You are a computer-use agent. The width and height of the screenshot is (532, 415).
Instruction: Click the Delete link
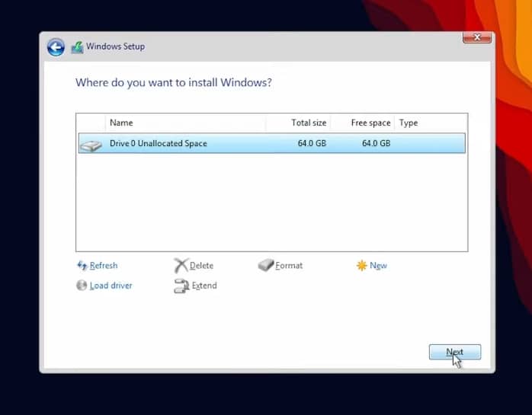pyautogui.click(x=201, y=266)
